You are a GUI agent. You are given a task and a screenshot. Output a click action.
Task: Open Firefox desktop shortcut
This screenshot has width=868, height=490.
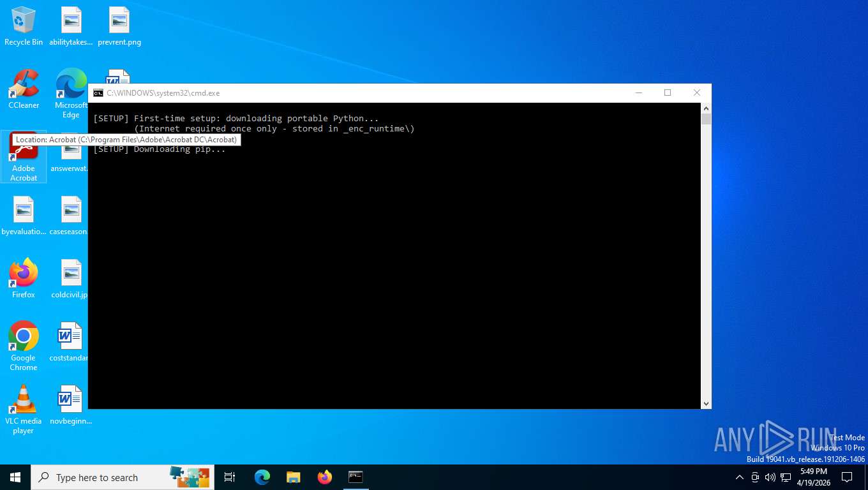click(24, 279)
